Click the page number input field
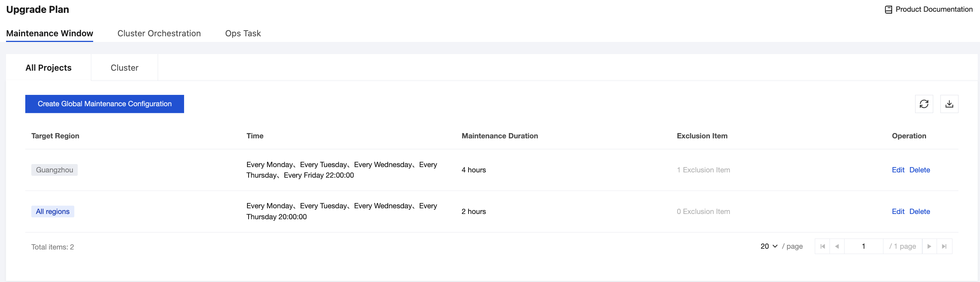 tap(863, 246)
